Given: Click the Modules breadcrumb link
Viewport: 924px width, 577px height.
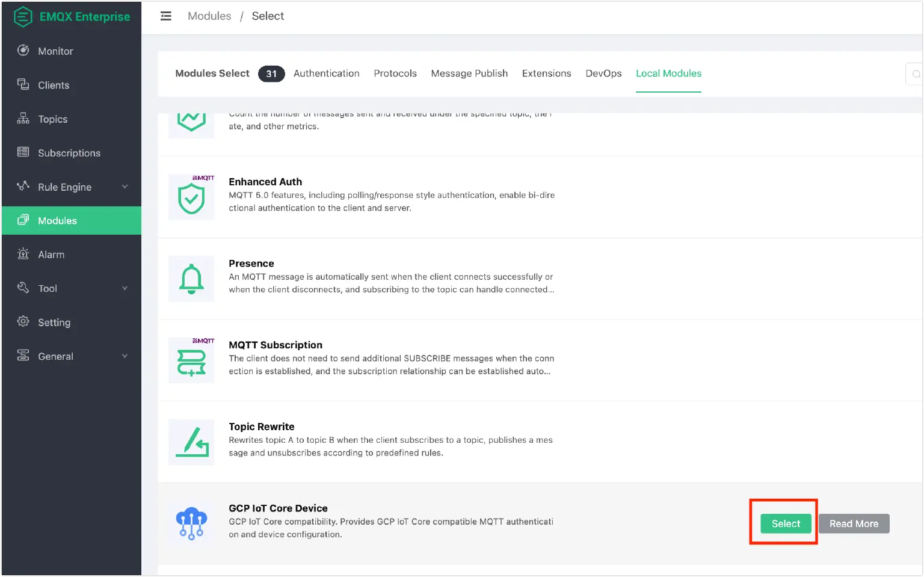Looking at the screenshot, I should click(209, 16).
